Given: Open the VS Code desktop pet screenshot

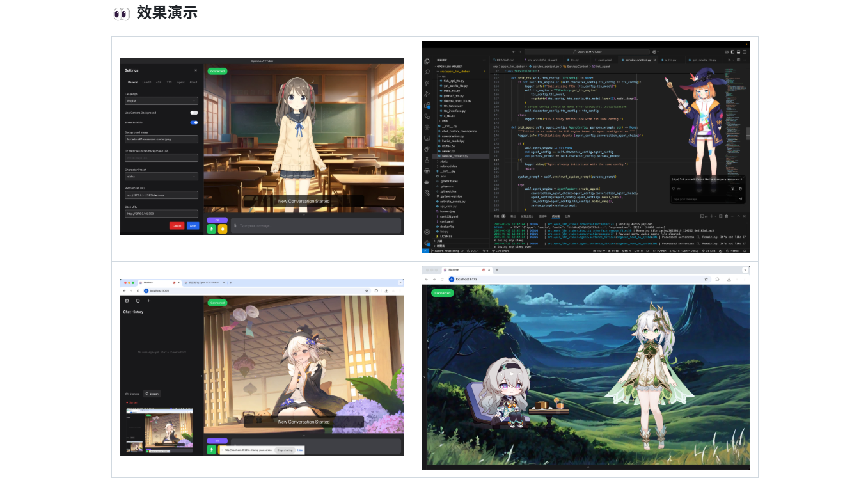Looking at the screenshot, I should [x=585, y=147].
